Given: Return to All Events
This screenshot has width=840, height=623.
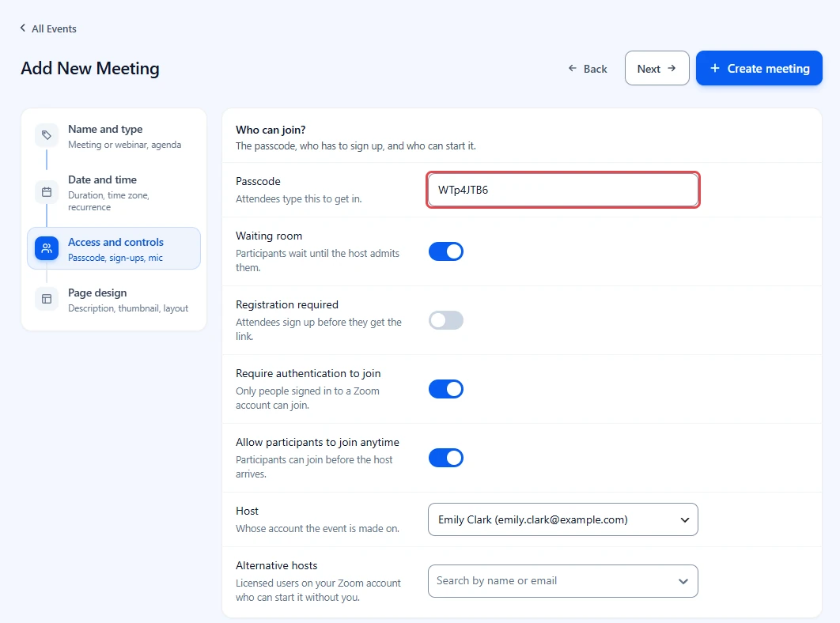Looking at the screenshot, I should click(x=48, y=29).
